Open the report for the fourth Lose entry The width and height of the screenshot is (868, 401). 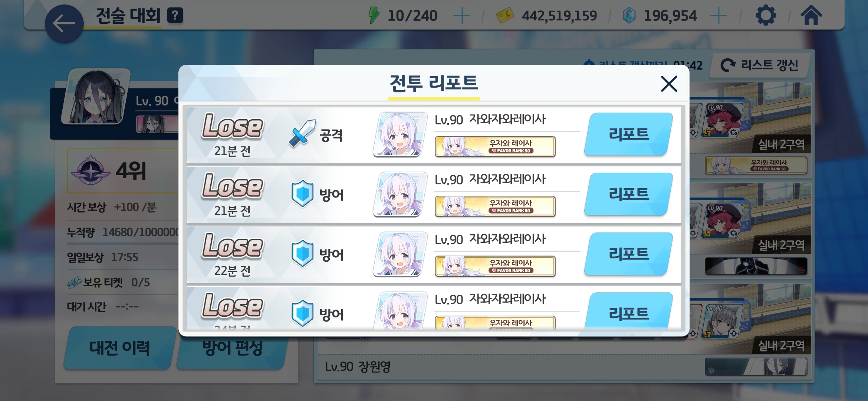click(629, 311)
